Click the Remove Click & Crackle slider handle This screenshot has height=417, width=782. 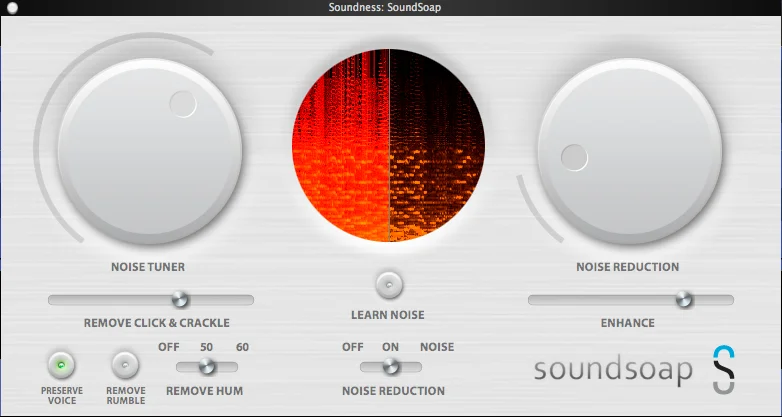[x=180, y=299]
